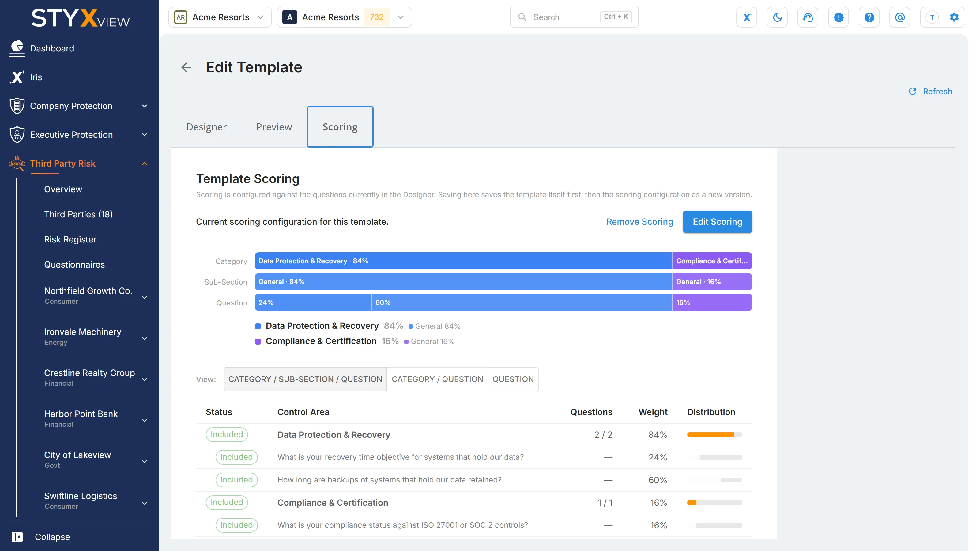Expand Harbor Point Bank chevron
The height and width of the screenshot is (551, 980).
(144, 421)
